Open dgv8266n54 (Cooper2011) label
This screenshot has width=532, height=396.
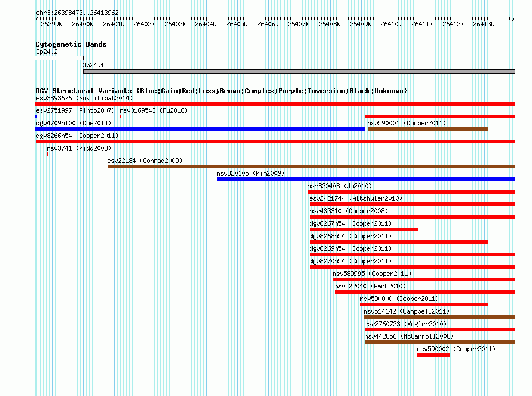pyautogui.click(x=77, y=136)
